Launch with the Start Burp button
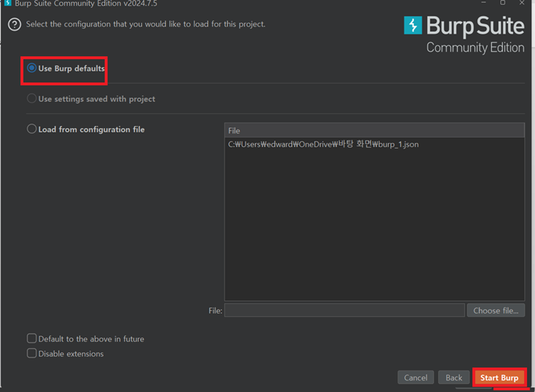Viewport: 535px width, 392px height. tap(499, 377)
